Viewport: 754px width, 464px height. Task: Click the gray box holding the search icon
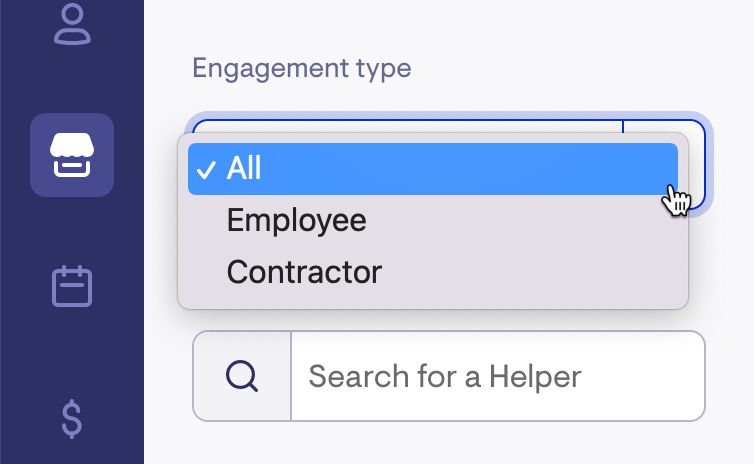[242, 376]
